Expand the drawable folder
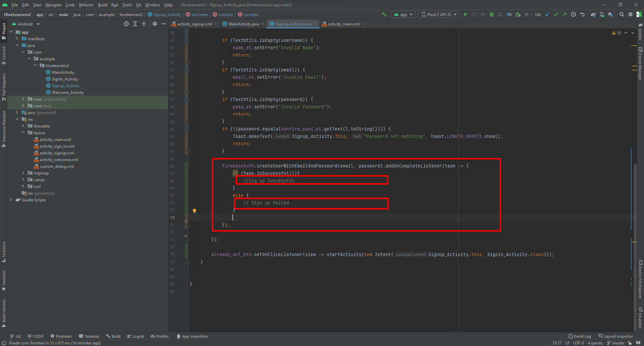Image resolution: width=644 pixels, height=346 pixels. coord(24,126)
